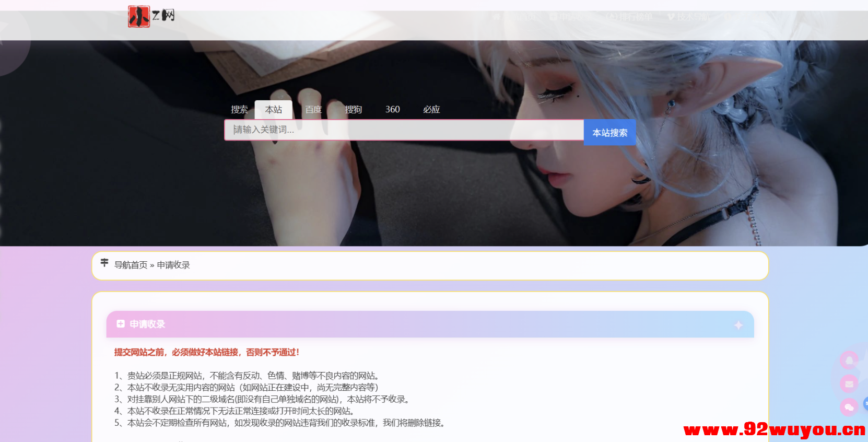Switch to the 搜狗 search engine tab
The image size is (868, 442).
353,110
